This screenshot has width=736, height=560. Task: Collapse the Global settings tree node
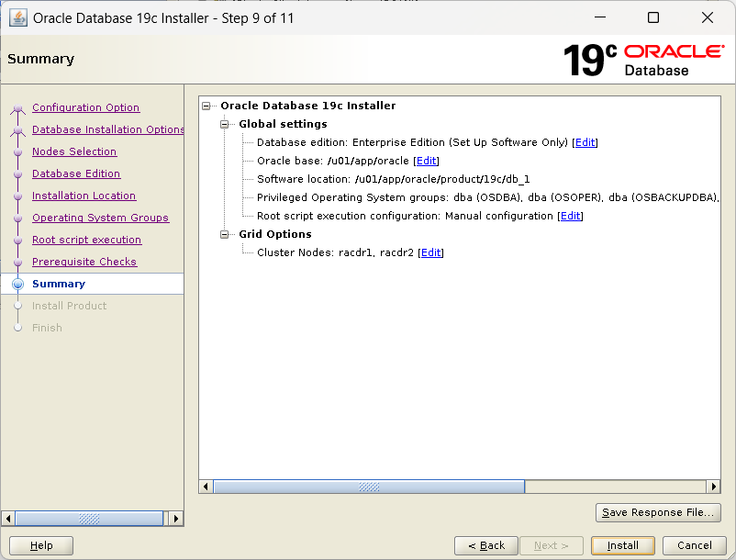coord(224,124)
